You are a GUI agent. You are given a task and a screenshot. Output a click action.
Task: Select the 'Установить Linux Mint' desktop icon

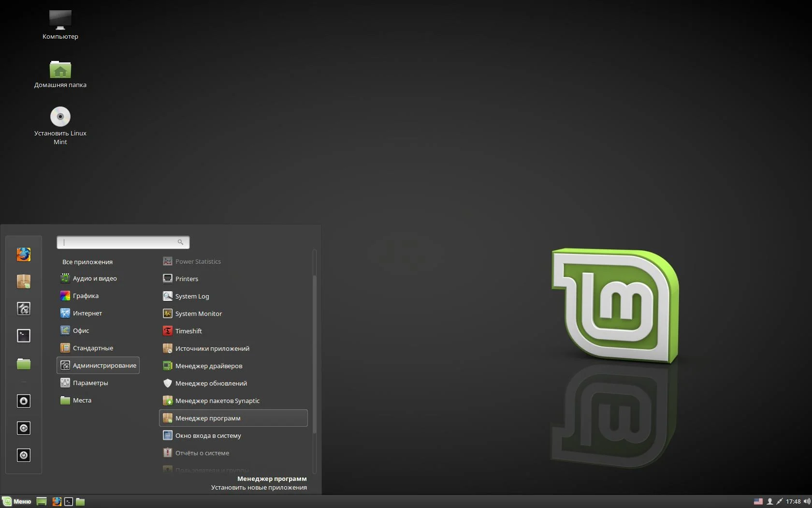(x=60, y=126)
